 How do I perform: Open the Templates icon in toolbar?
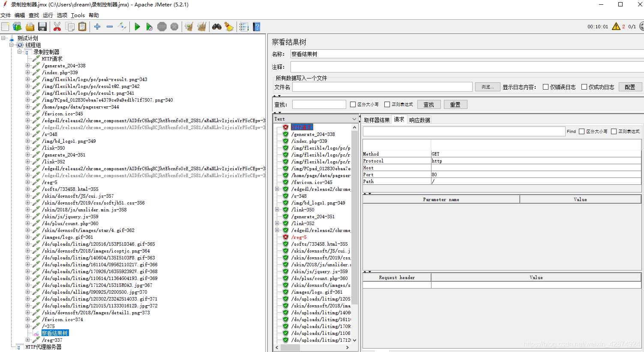pyautogui.click(x=17, y=27)
